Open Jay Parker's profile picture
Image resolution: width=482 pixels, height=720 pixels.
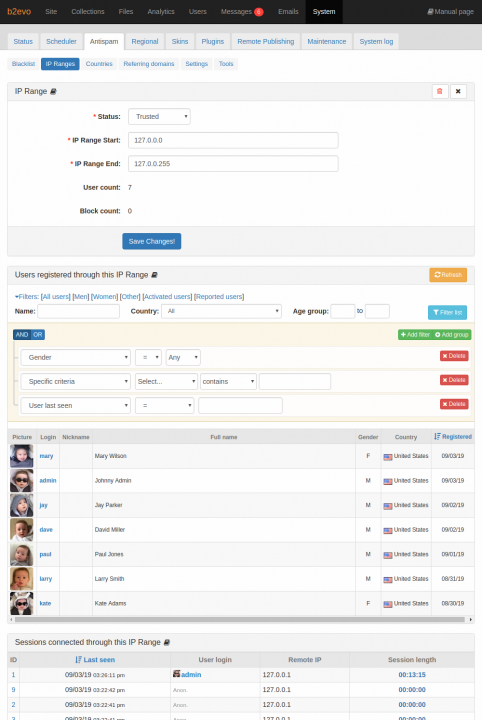tap(22, 505)
